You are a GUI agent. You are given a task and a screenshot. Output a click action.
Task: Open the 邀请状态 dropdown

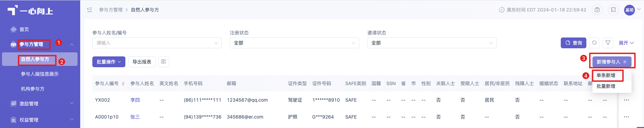(432, 43)
